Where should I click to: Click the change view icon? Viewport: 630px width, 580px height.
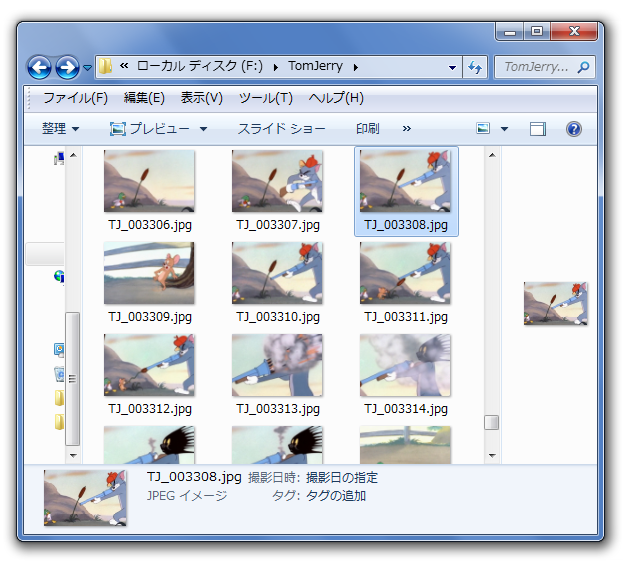[x=483, y=129]
